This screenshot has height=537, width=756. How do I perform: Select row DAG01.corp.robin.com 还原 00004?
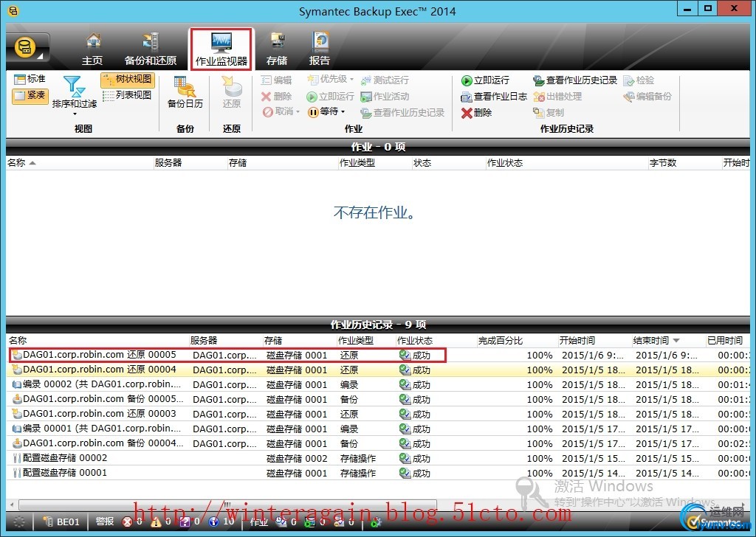coord(379,370)
